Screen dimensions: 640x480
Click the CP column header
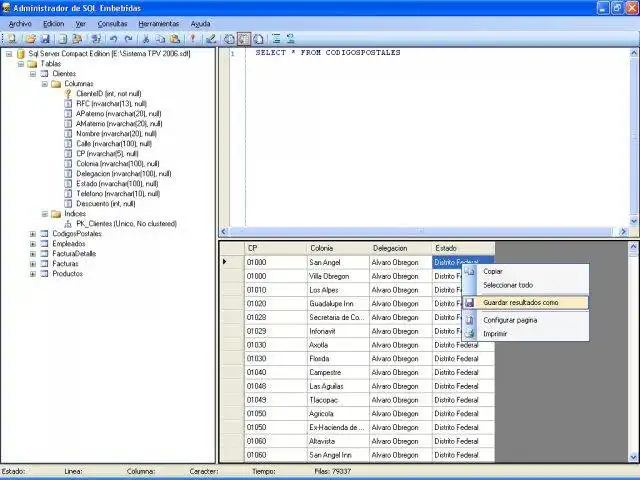coord(276,248)
